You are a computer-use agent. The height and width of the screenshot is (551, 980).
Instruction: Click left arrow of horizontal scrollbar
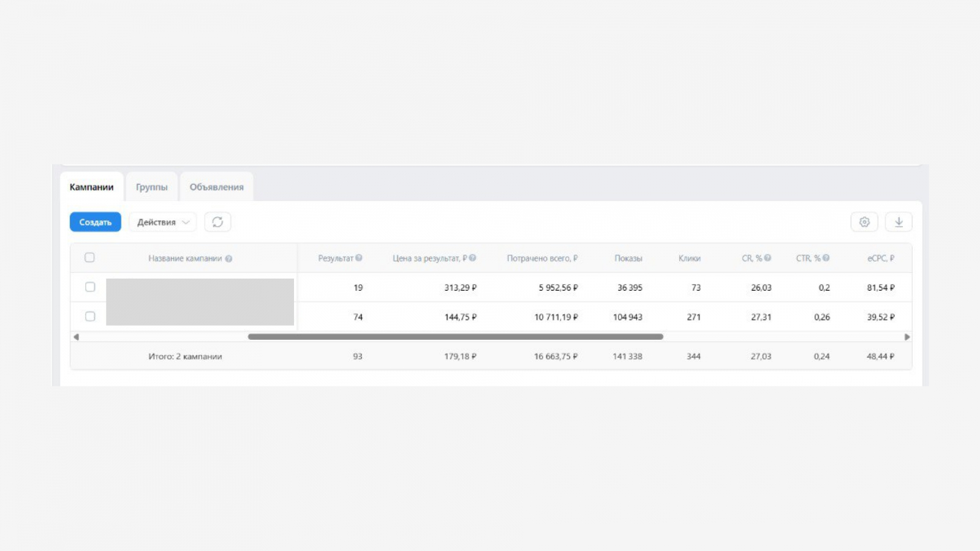76,337
